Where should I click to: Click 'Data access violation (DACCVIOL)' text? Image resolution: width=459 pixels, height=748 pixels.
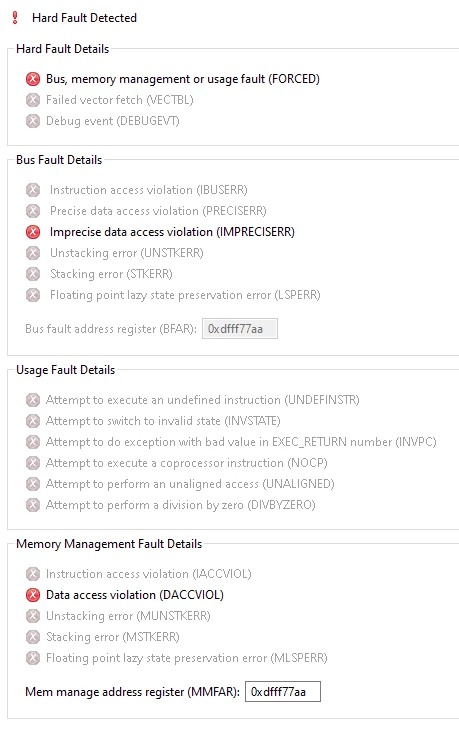point(135,595)
